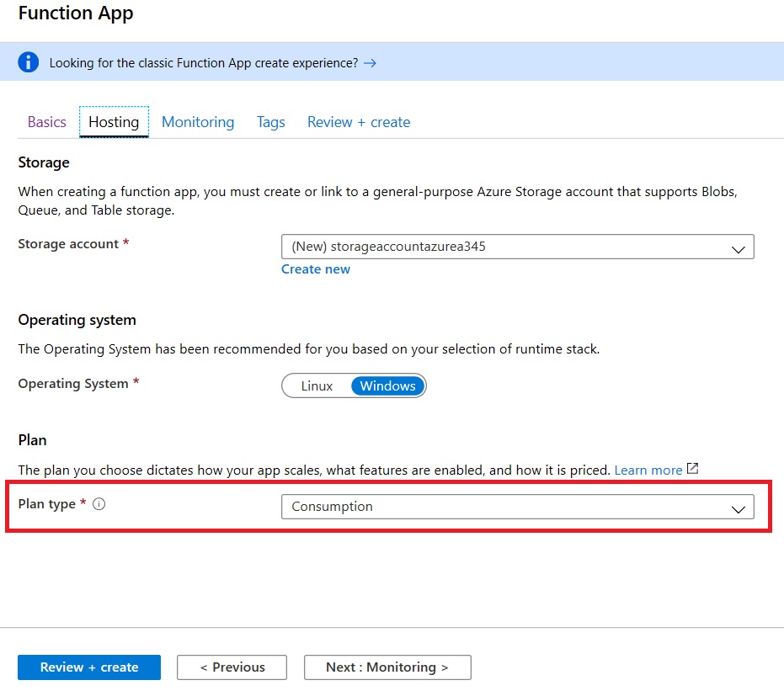The image size is (784, 691).
Task: Click the arrow icon after the classic experience text
Action: pos(370,63)
